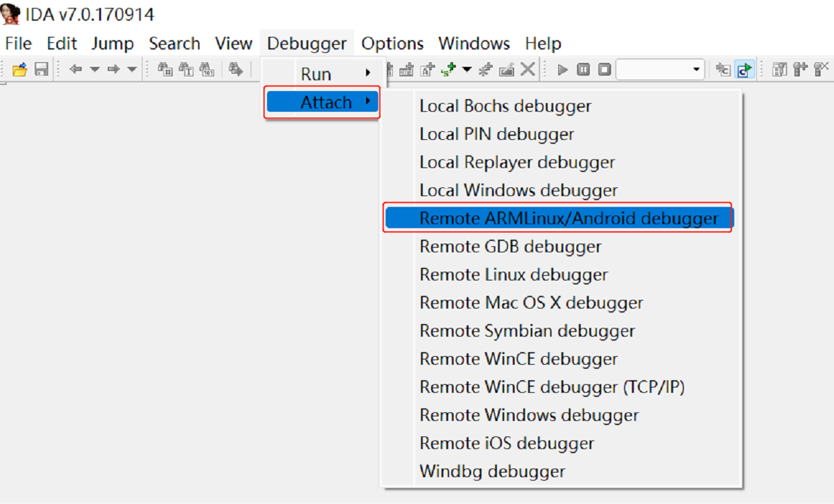
Task: Select Local Replayer debugger
Action: coord(560,162)
